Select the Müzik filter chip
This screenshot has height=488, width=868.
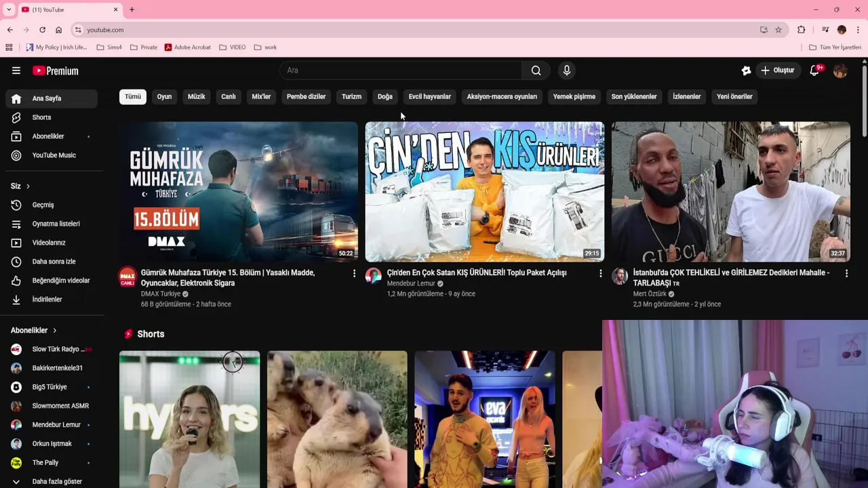click(196, 96)
